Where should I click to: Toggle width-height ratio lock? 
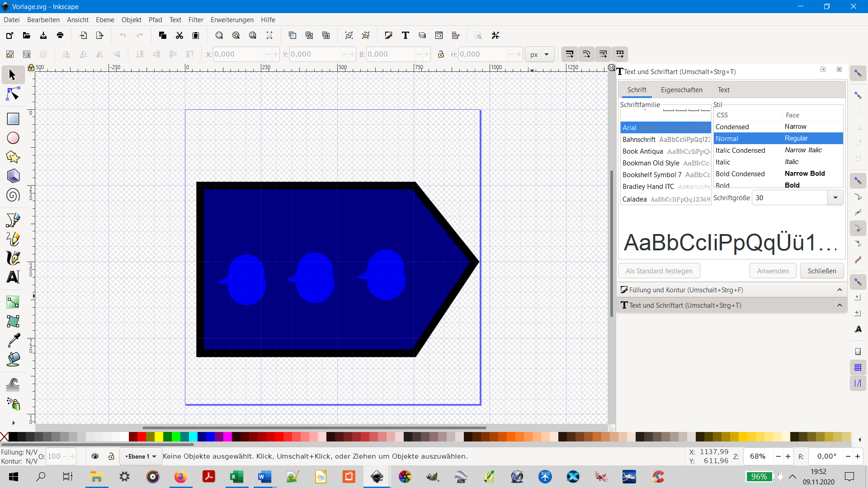point(441,54)
